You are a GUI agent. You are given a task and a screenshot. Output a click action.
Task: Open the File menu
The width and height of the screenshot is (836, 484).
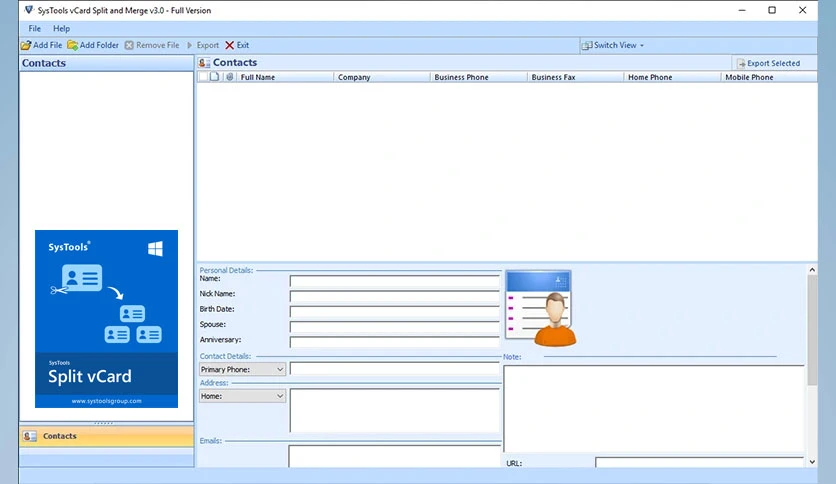click(x=35, y=29)
